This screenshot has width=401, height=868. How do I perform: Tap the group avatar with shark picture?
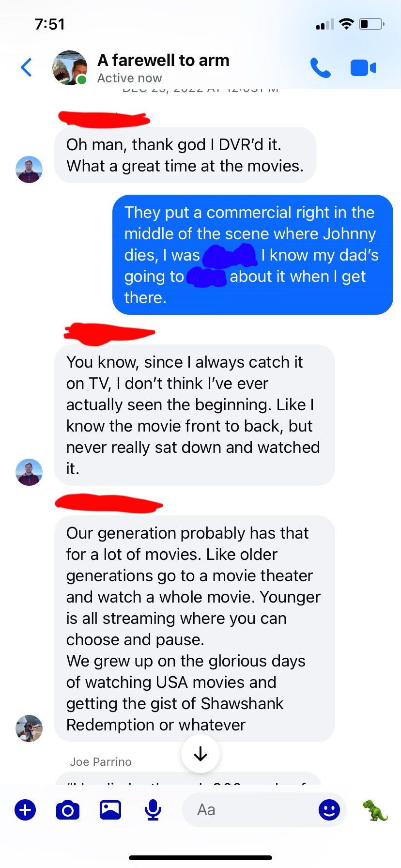[x=70, y=67]
